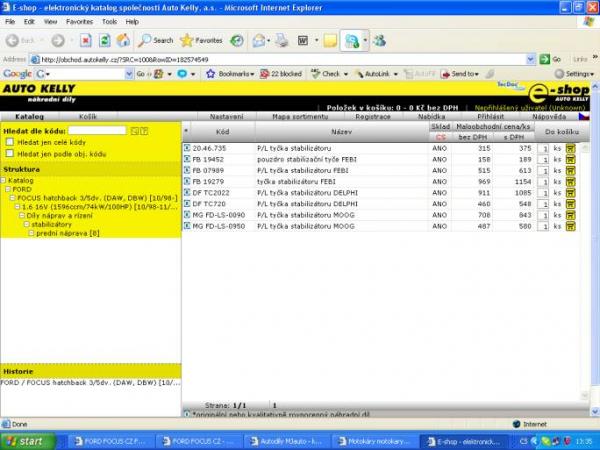
Task: Enable 'Hledat jen celé kódy' checkbox
Action: point(9,143)
